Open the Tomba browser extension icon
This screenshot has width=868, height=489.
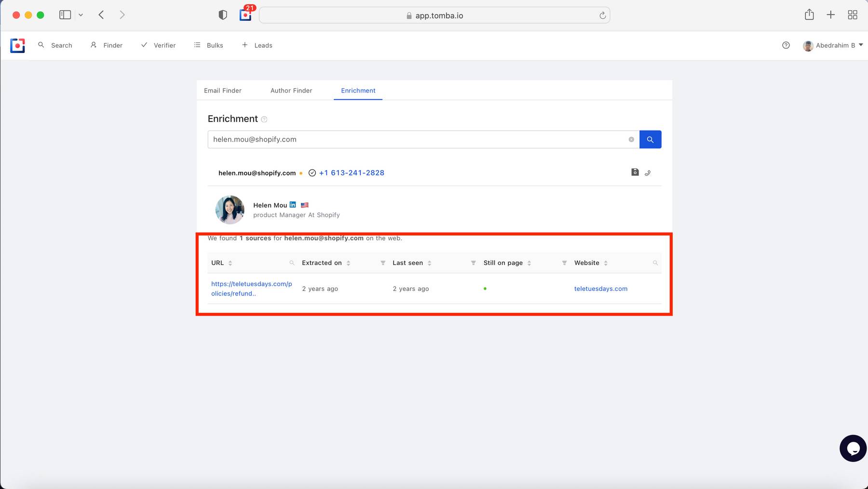pyautogui.click(x=245, y=15)
